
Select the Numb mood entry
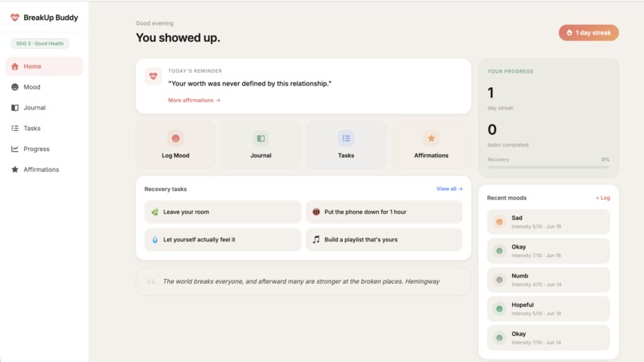pos(548,280)
